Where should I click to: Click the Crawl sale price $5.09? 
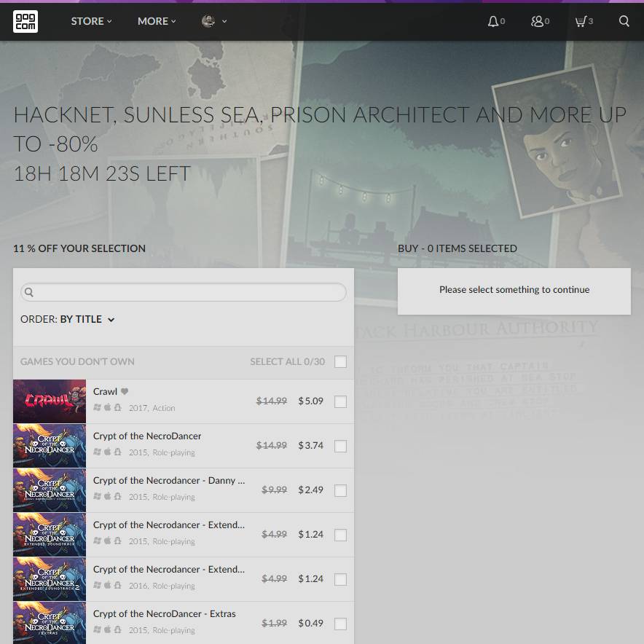(x=310, y=401)
